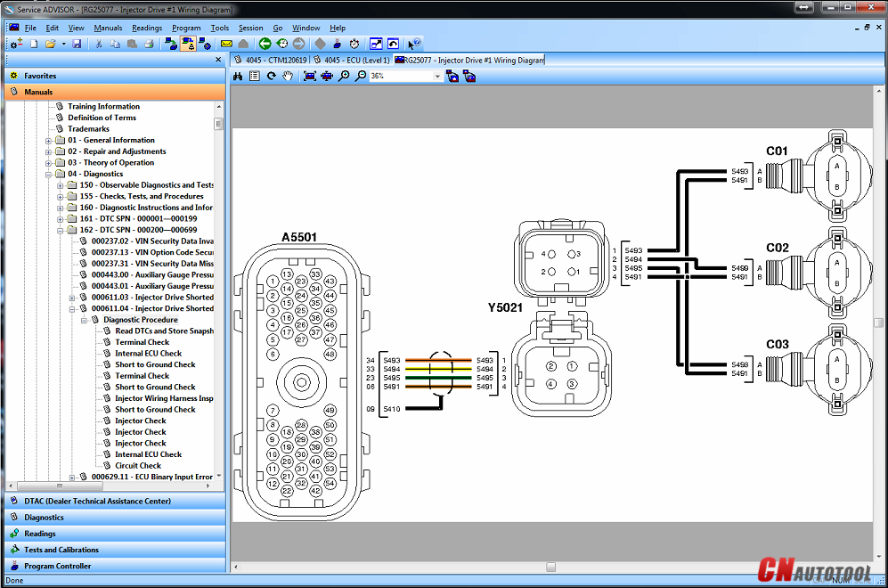This screenshot has width=888, height=588.
Task: Open the Injector Wiring Harness Inspection step
Action: (x=164, y=399)
